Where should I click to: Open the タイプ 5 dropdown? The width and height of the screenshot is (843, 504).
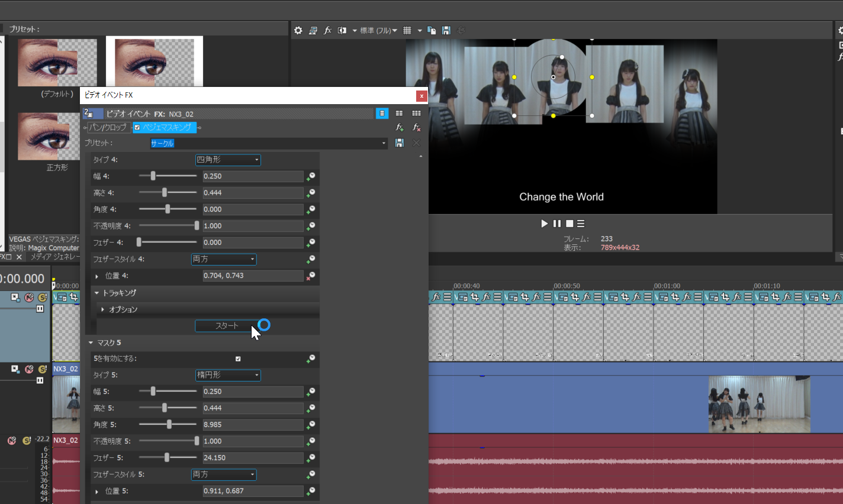(228, 375)
